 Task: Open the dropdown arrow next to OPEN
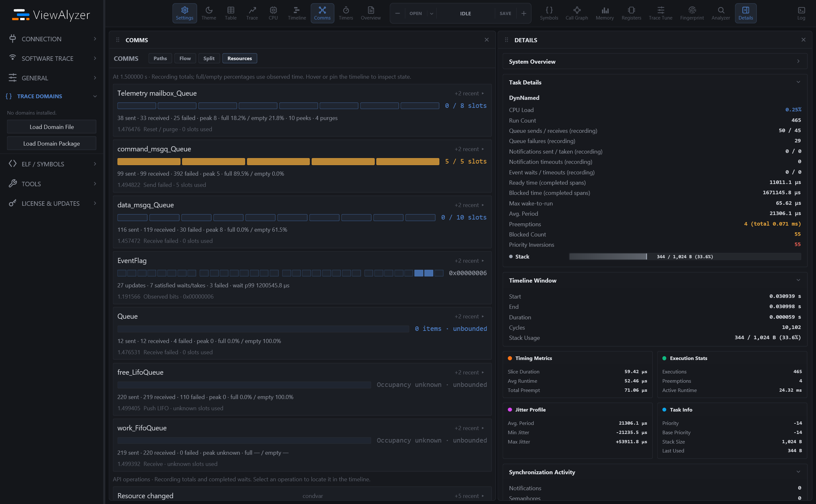tap(431, 14)
